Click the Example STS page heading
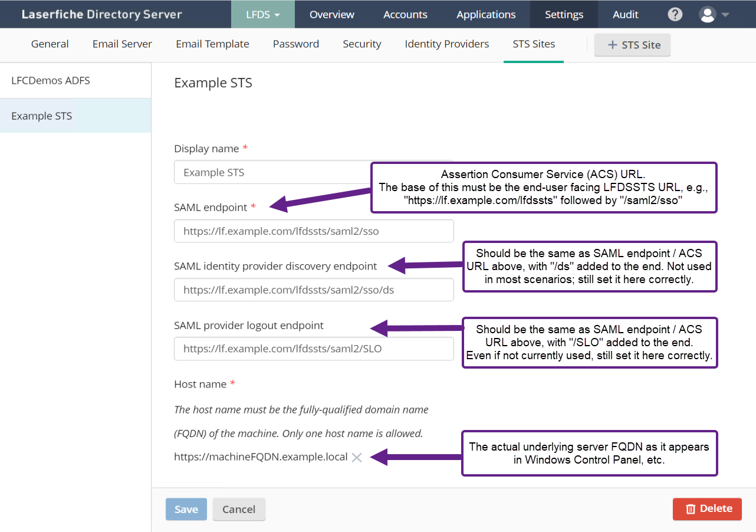 coord(213,83)
